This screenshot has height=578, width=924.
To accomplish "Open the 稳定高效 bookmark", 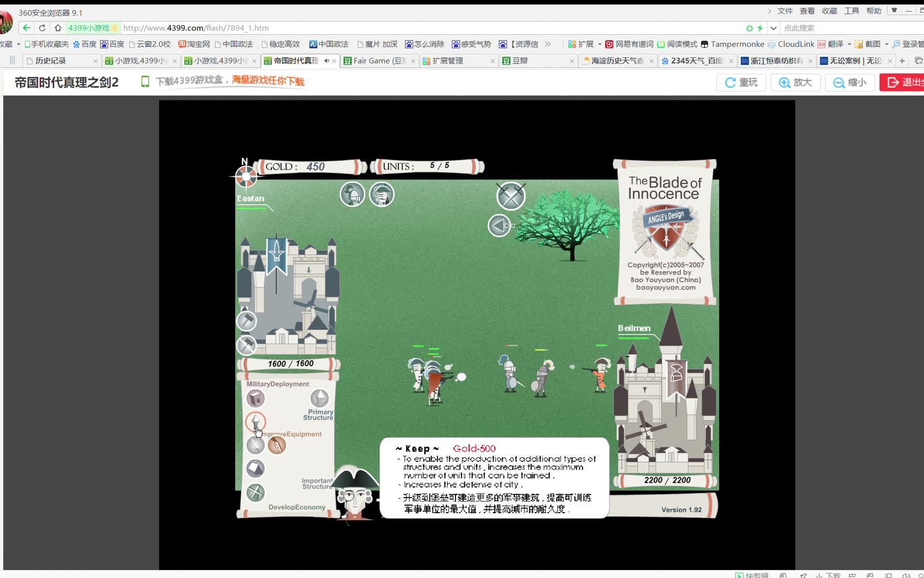I will point(281,44).
